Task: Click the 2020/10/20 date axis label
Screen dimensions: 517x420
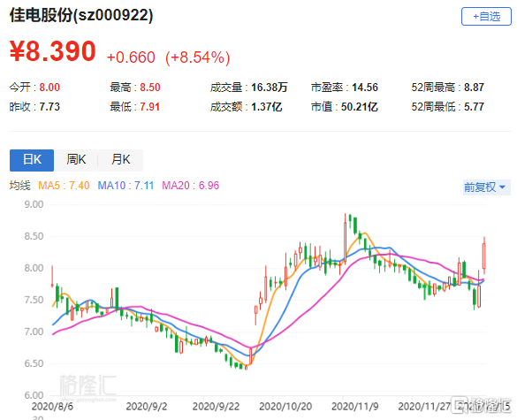Action: point(285,407)
